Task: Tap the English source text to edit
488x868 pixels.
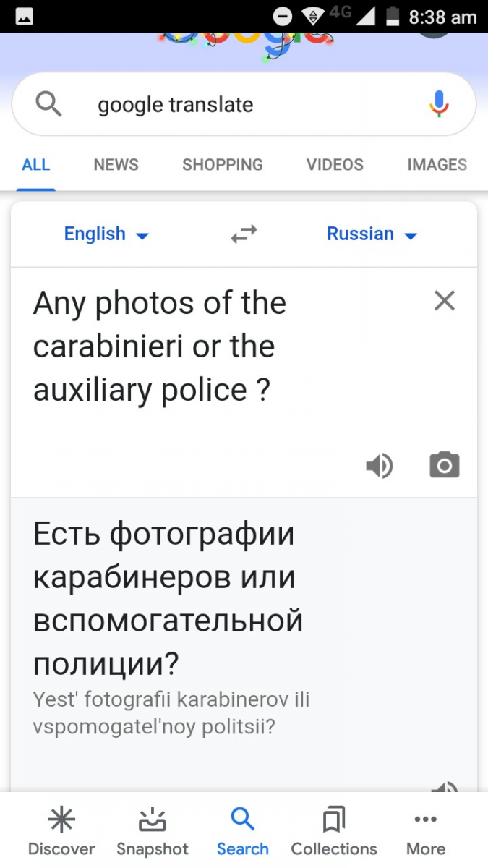Action: (159, 346)
